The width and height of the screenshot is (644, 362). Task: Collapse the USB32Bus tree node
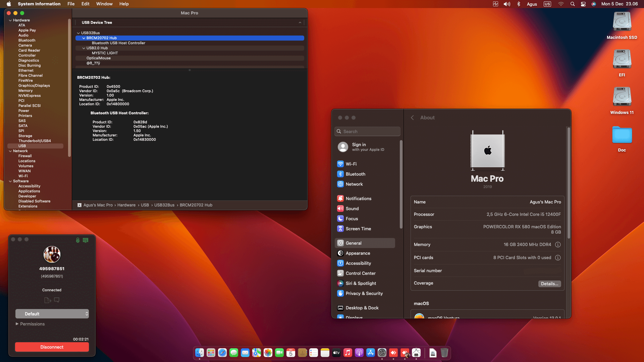78,33
